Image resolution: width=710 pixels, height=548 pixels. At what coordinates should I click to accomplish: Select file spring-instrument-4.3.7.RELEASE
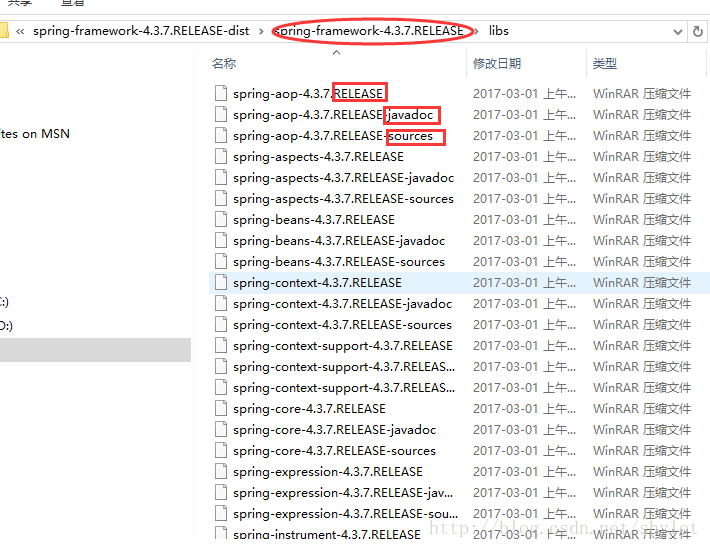326,534
